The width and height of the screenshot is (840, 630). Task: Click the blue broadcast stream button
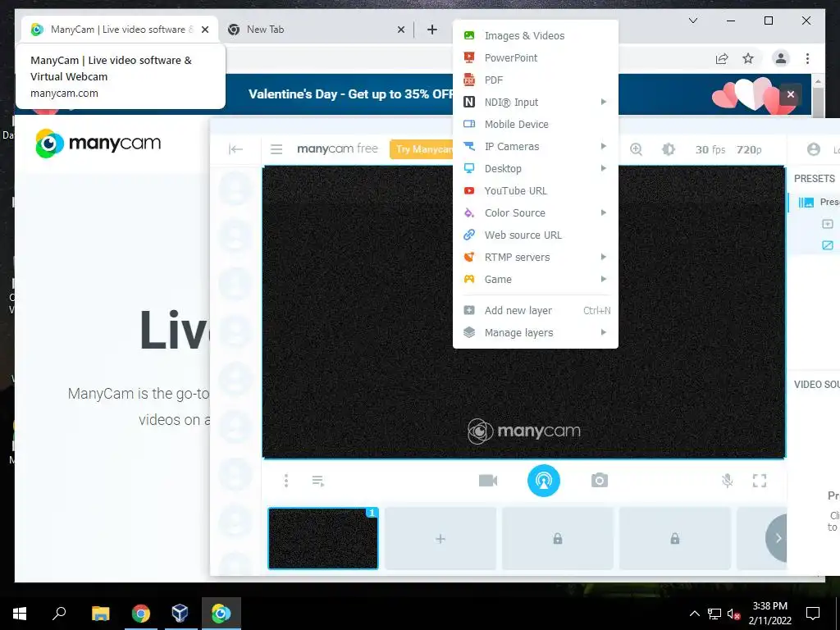pyautogui.click(x=544, y=481)
